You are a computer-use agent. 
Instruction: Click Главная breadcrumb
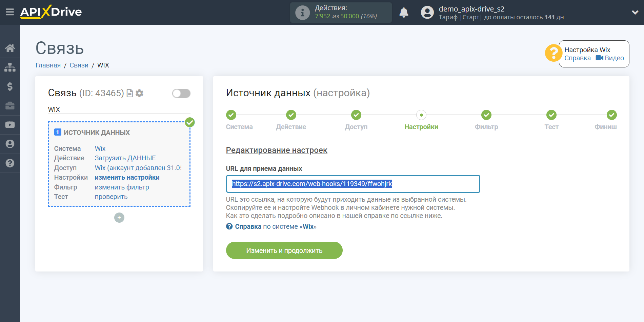pos(48,65)
